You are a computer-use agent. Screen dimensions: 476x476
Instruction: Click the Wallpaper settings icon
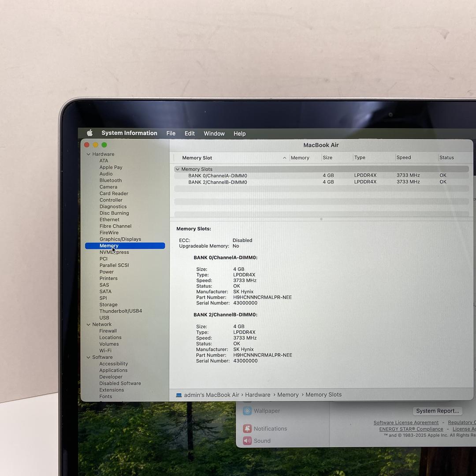click(x=247, y=411)
